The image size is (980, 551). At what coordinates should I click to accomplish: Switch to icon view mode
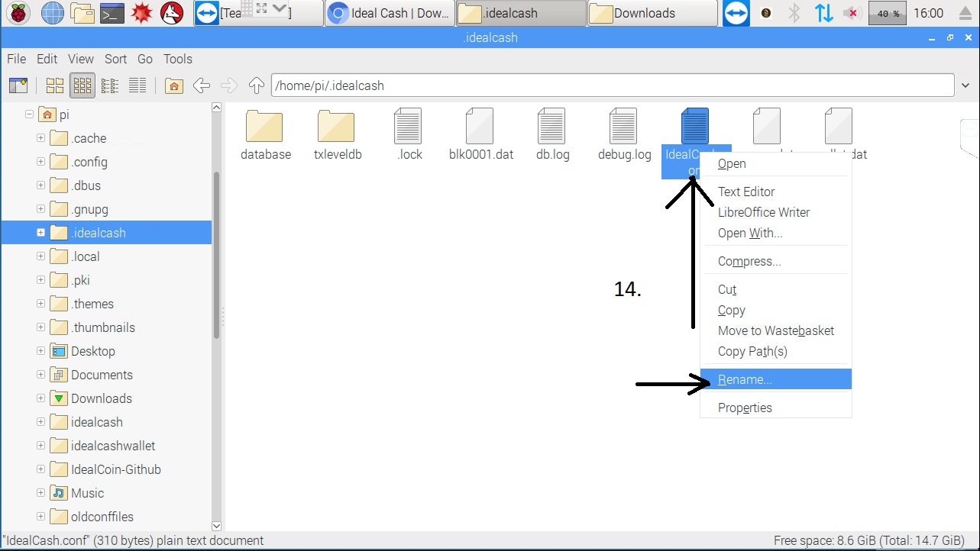55,85
